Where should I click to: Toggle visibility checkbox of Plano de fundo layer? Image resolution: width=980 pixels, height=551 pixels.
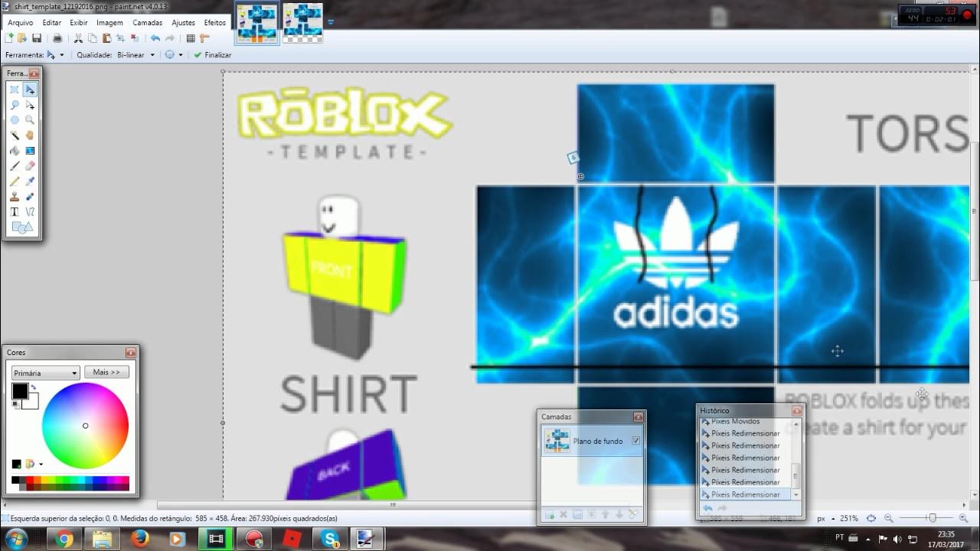tap(635, 441)
